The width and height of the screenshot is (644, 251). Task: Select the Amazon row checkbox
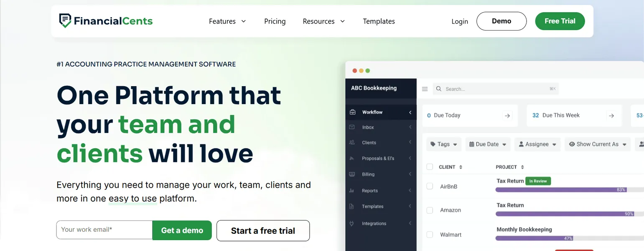(430, 210)
